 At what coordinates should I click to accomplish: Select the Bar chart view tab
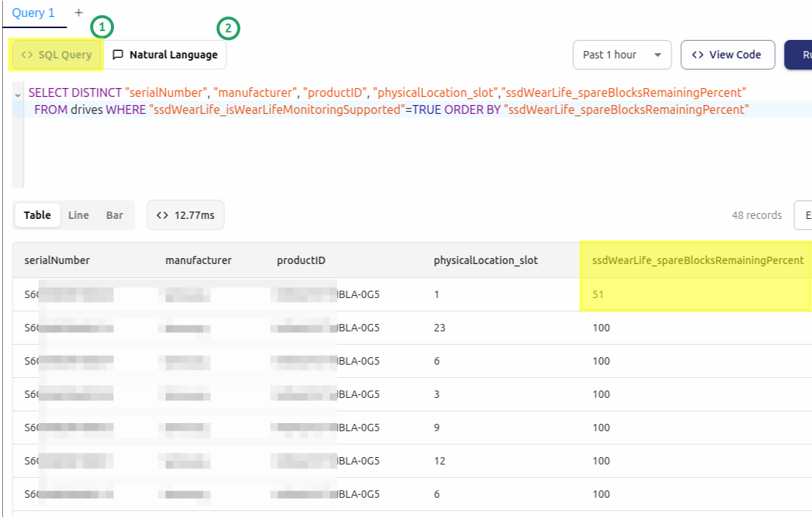(x=115, y=215)
